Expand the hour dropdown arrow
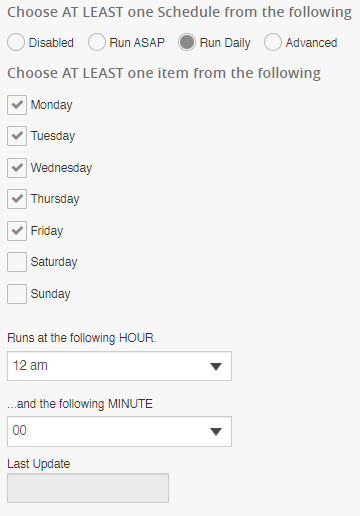 [216, 367]
